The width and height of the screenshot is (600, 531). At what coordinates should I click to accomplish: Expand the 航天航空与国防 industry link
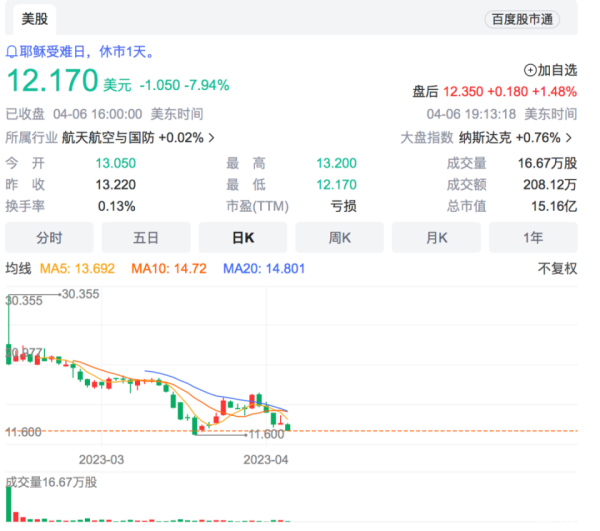click(138, 137)
